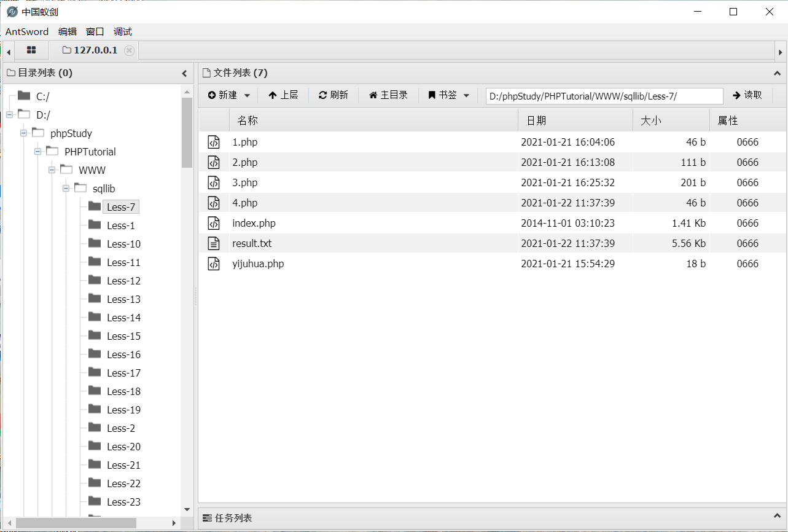This screenshot has width=788, height=532.
Task: Collapse the directory list panel chevron
Action: click(184, 73)
